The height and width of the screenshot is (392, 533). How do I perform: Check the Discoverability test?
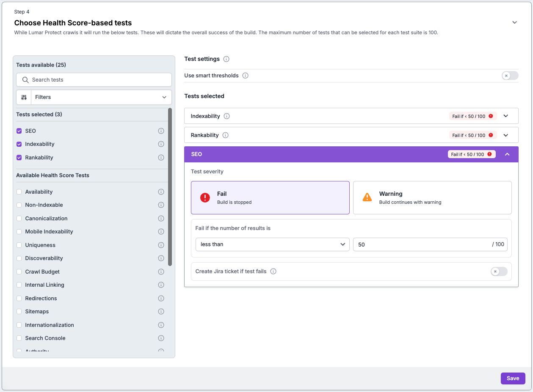[19, 258]
